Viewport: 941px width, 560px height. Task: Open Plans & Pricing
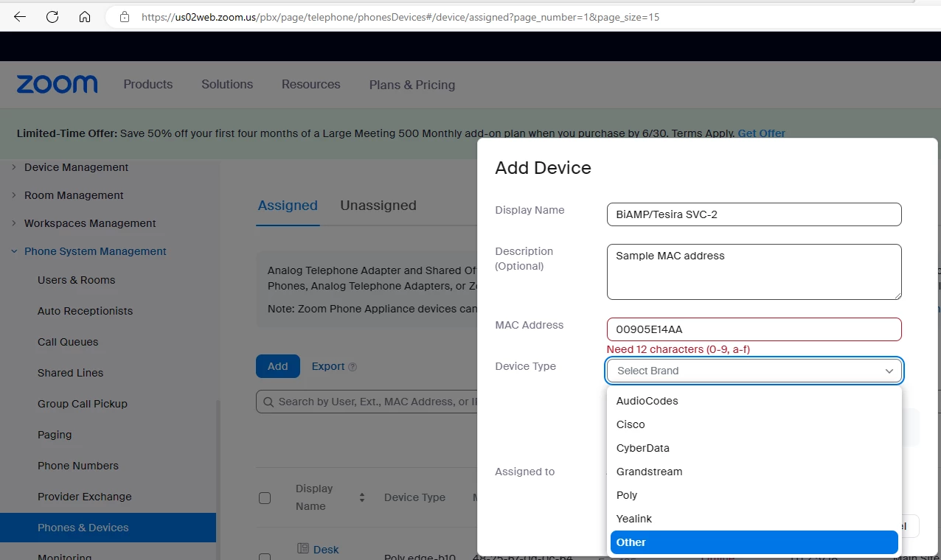click(x=412, y=85)
